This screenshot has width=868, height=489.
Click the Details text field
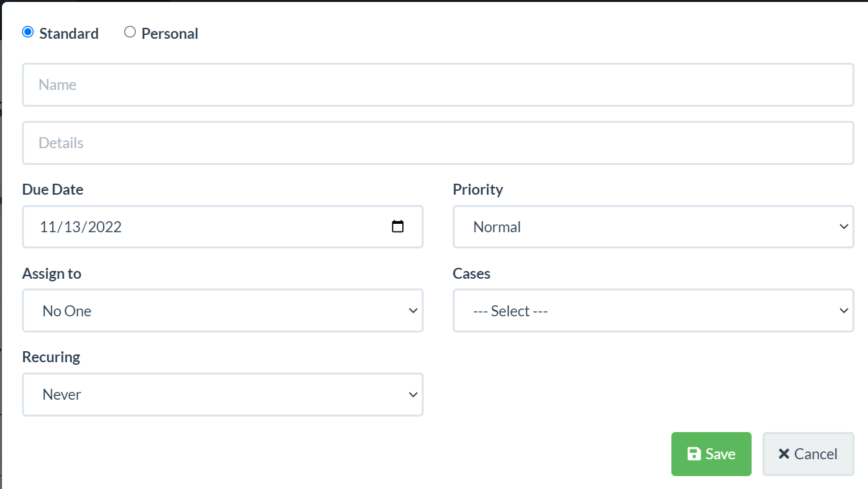(x=438, y=142)
